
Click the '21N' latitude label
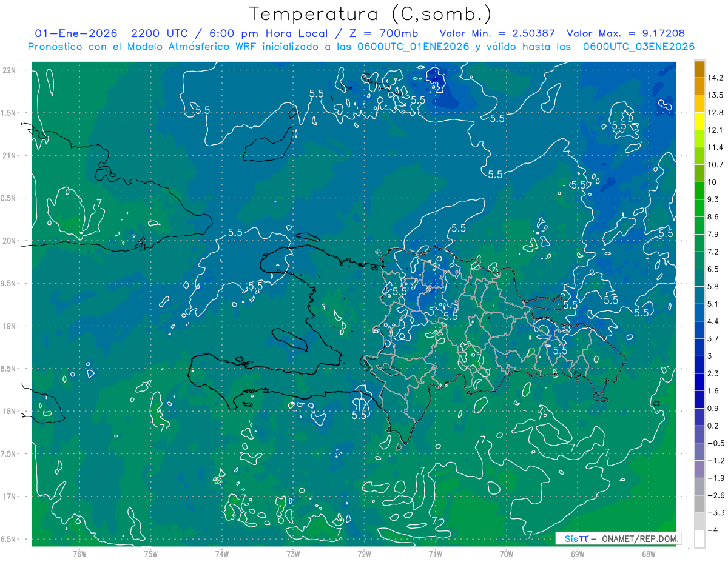tap(10, 155)
